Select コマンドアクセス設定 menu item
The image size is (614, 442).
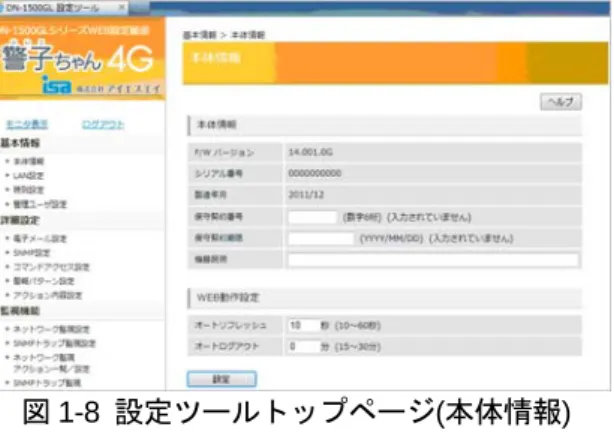[51, 267]
